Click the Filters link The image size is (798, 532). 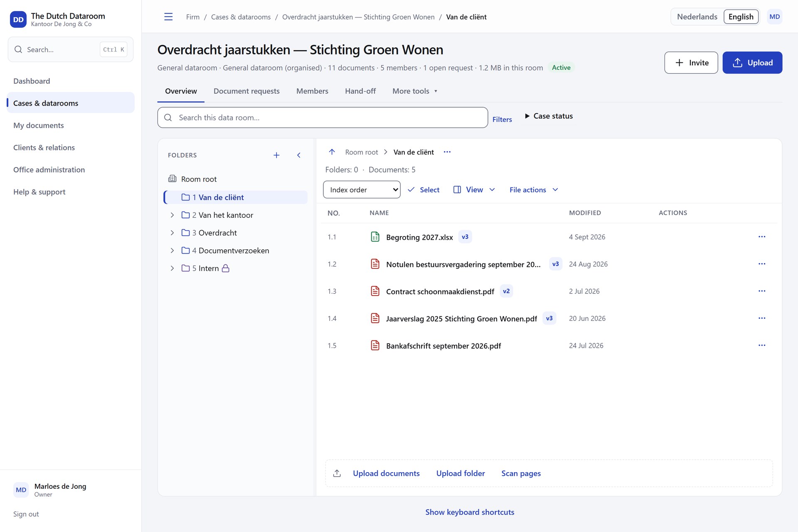(x=502, y=119)
